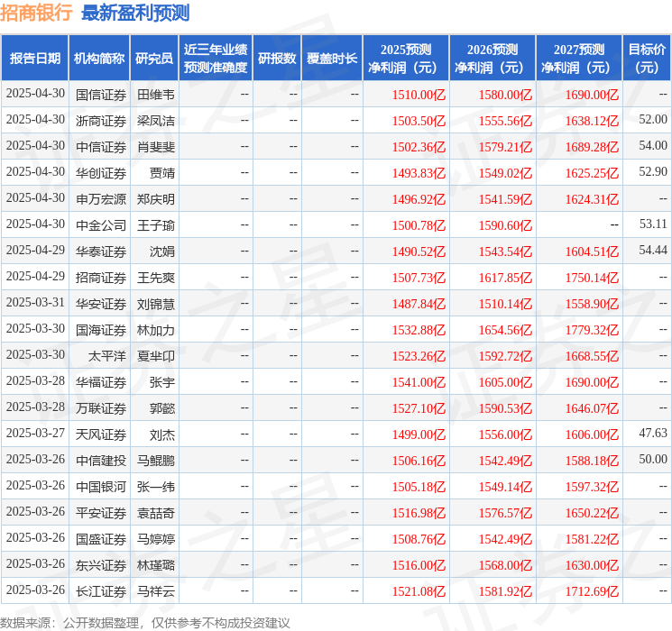Open the 国信证券 institution entry
This screenshot has width=672, height=631.
(x=101, y=94)
